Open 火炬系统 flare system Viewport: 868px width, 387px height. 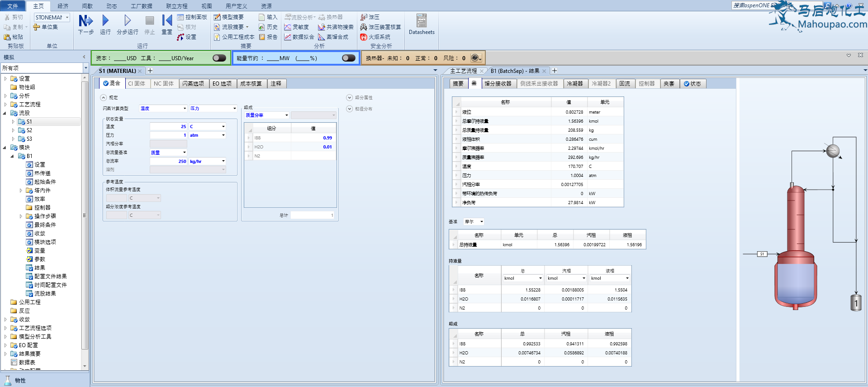point(375,37)
